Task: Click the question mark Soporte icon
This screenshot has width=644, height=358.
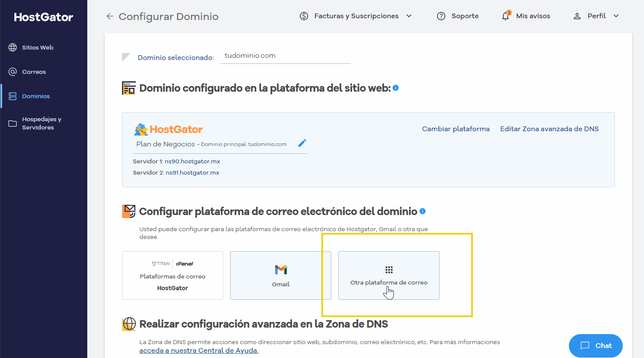Action: [x=441, y=16]
